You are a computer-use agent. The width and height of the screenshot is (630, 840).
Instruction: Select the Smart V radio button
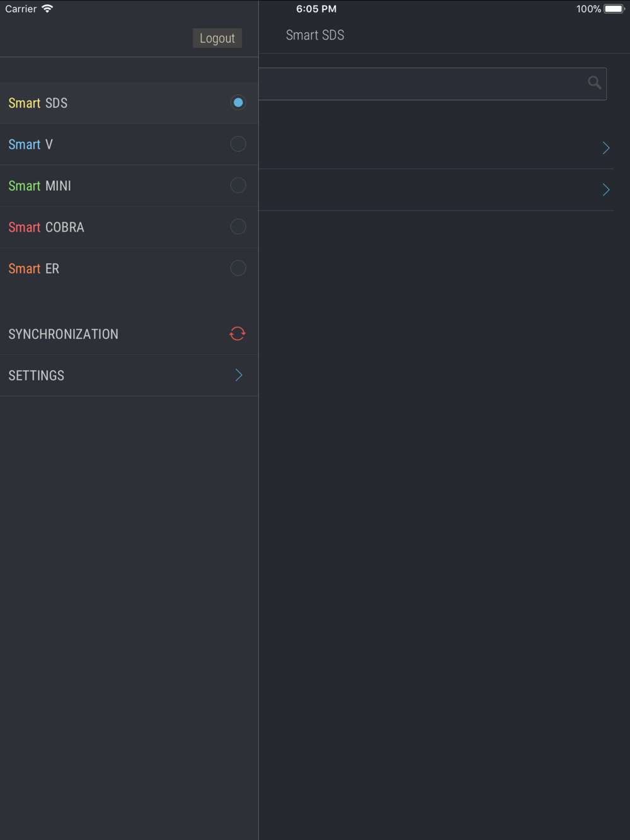238,144
